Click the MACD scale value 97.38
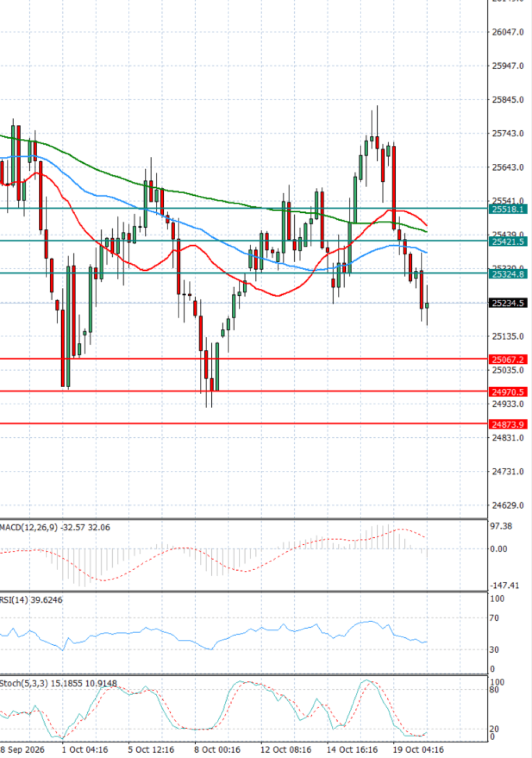 tap(501, 526)
